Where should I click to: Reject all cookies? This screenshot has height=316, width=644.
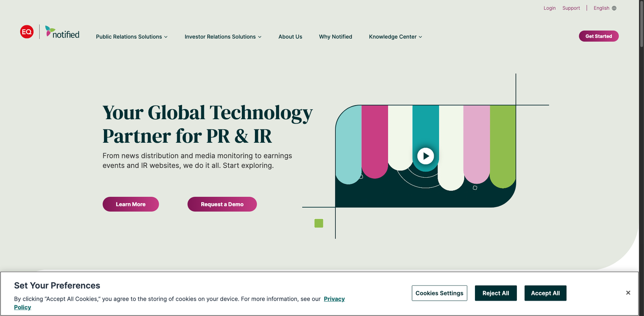pos(496,293)
